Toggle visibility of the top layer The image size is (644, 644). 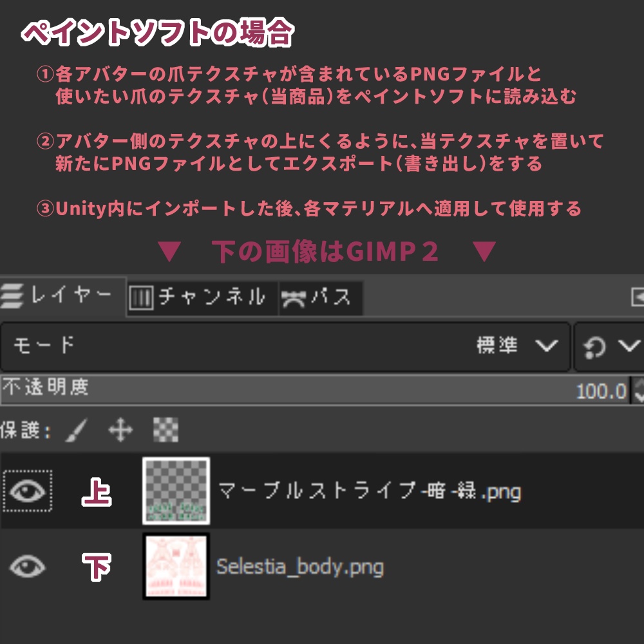point(27,491)
